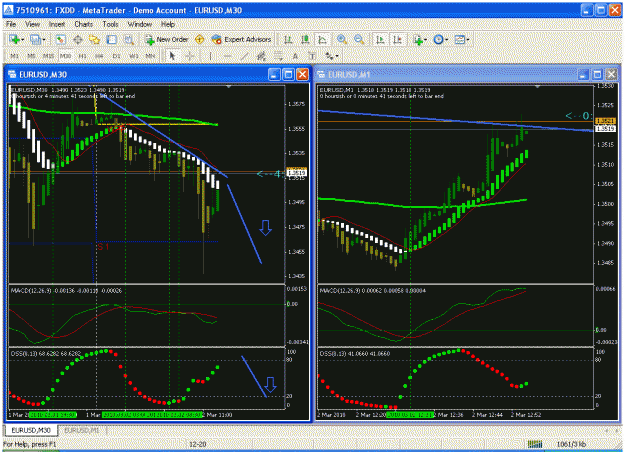
Task: Toggle chart Auto Scroll
Action: tap(381, 39)
